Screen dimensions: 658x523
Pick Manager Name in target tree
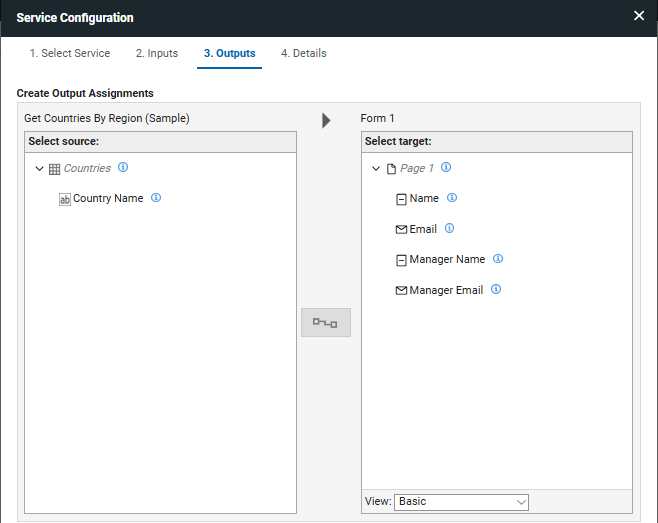[x=447, y=260]
